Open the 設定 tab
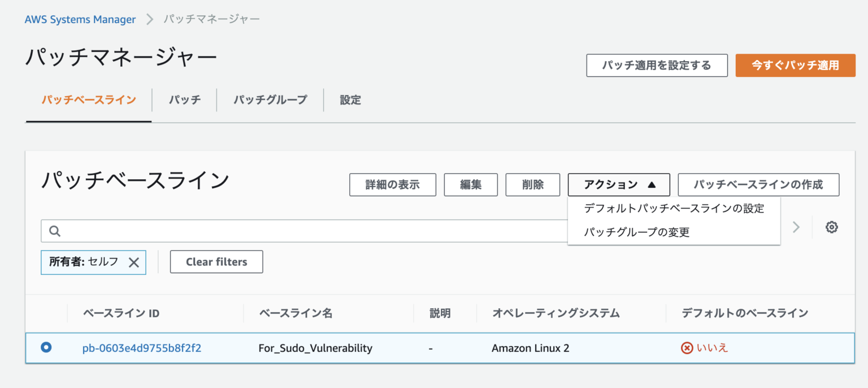Screen dimensions: 868x388 tap(350, 100)
